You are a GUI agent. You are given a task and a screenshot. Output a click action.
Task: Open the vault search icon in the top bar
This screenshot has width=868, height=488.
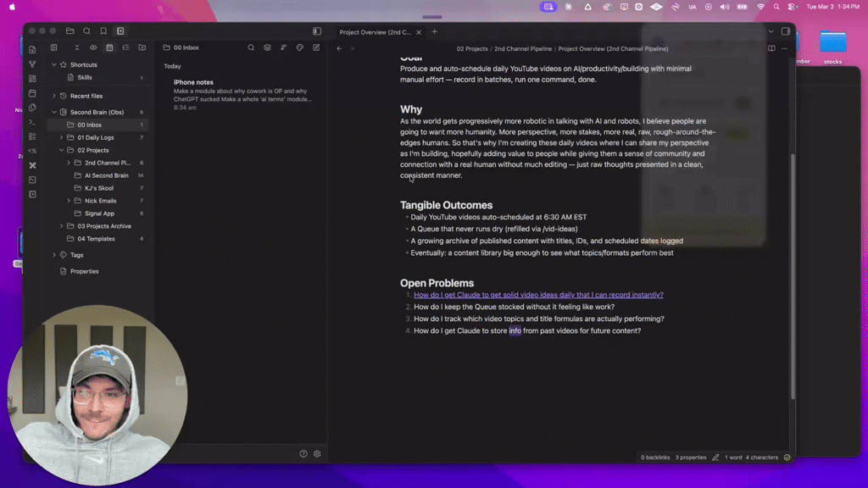(x=86, y=31)
